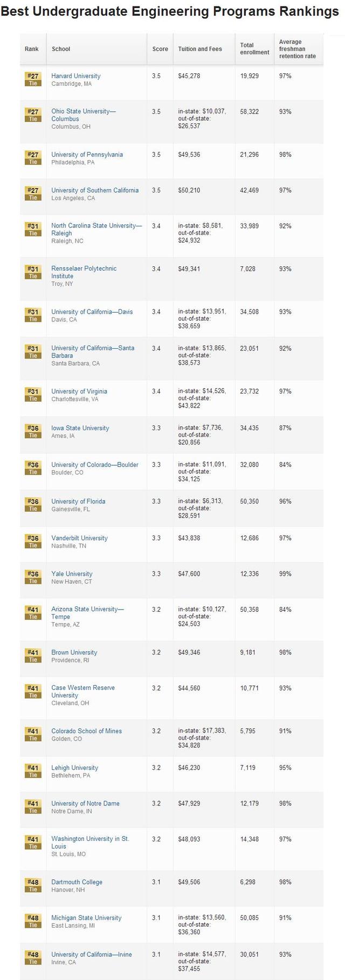Click the #48 rank badge beside Dartmouth College
This screenshot has width=345, height=980.
coord(33,885)
